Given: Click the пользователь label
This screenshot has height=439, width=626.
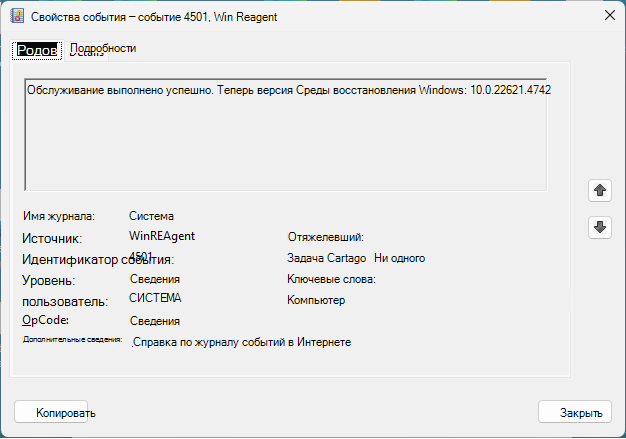Looking at the screenshot, I should (x=65, y=302).
